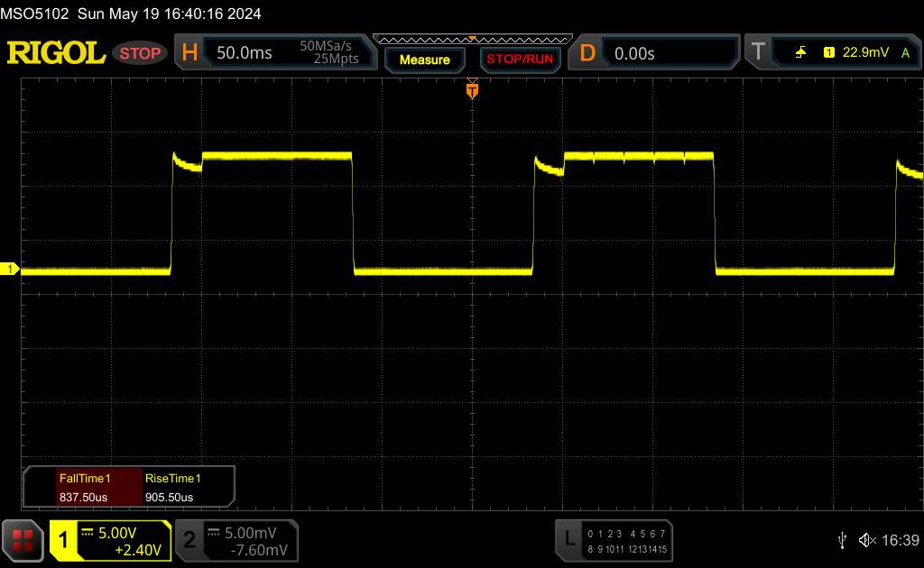Select RiseTime1 measurement box
Screen dimensions: 924x568
tap(188, 488)
